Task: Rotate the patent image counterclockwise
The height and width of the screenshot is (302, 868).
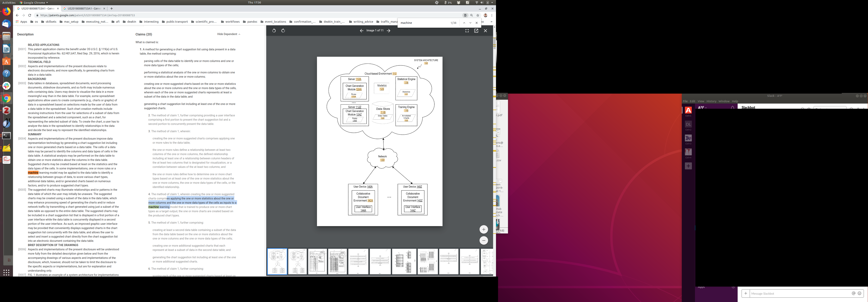Action: (x=274, y=31)
